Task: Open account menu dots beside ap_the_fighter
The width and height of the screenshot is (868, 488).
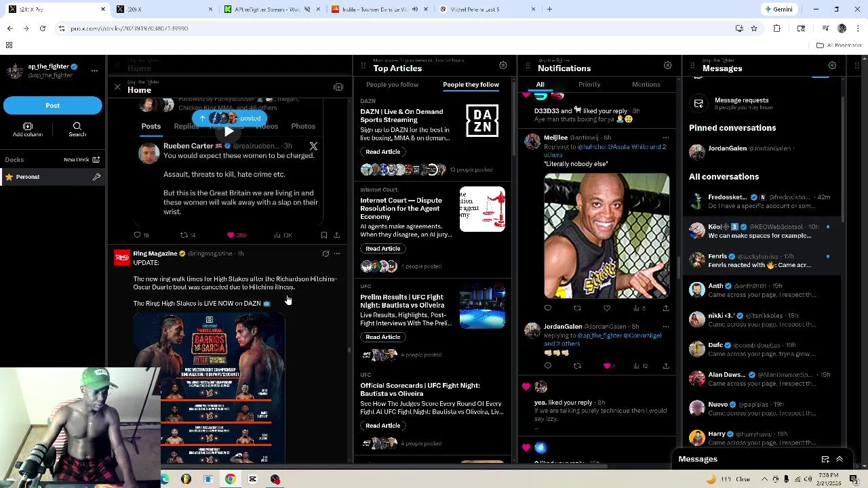Action: (94, 70)
